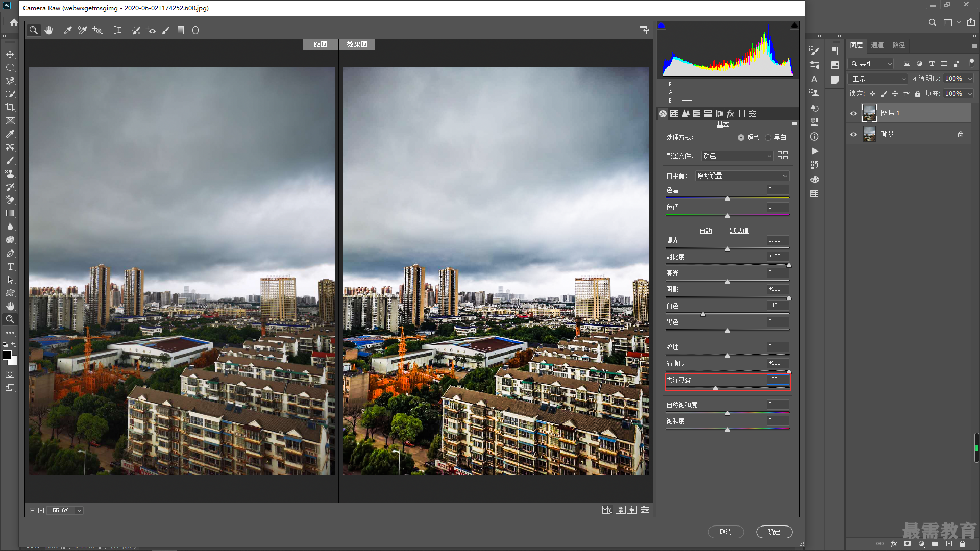
Task: Switch to the 效果图 view tab
Action: [x=357, y=44]
